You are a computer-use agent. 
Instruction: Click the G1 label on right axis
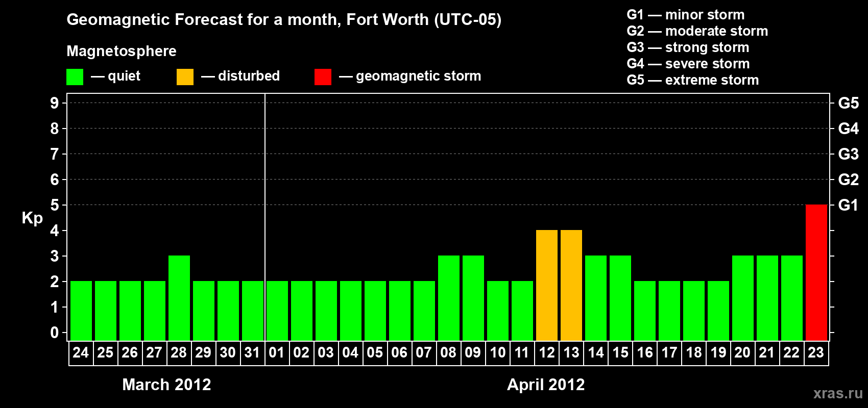[849, 205]
